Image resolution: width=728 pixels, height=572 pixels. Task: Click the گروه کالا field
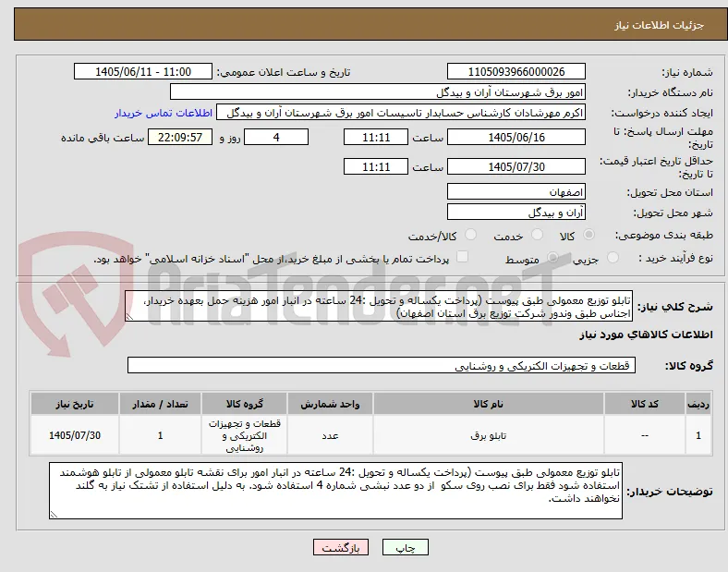point(382,365)
